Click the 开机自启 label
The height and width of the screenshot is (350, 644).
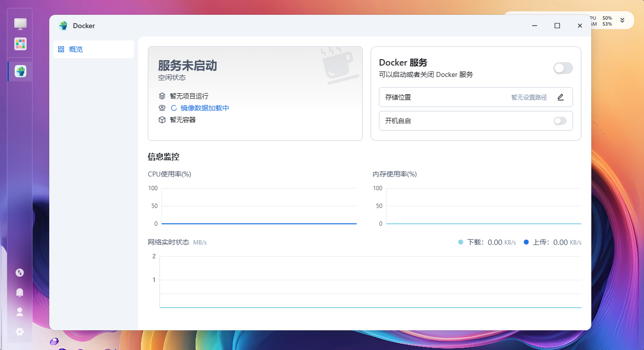click(398, 121)
